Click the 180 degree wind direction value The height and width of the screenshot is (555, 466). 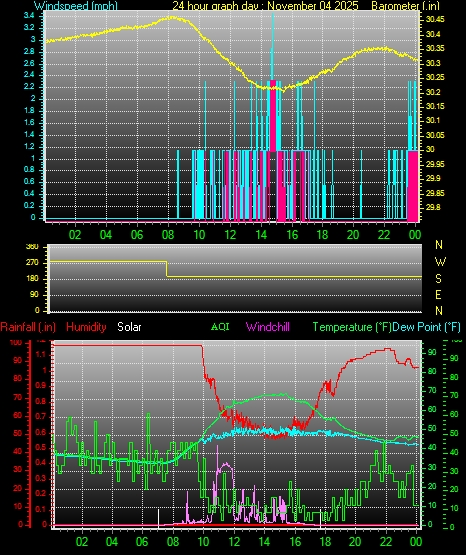click(x=33, y=279)
